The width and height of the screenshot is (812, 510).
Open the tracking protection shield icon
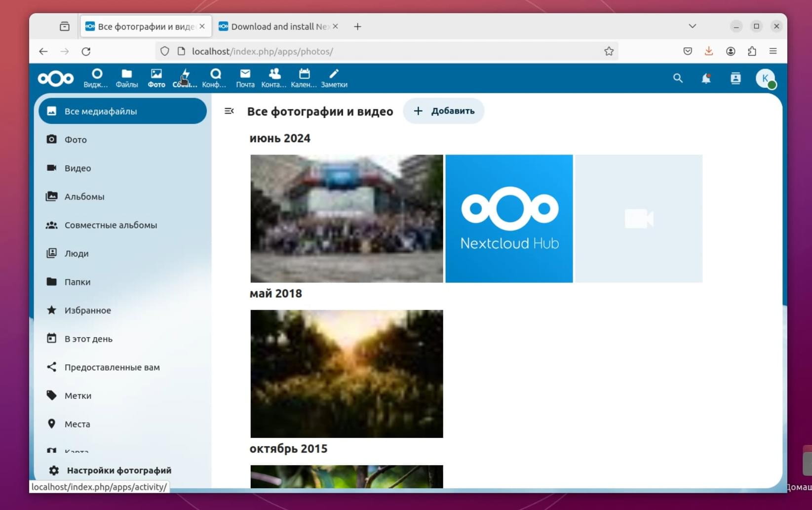(x=165, y=51)
